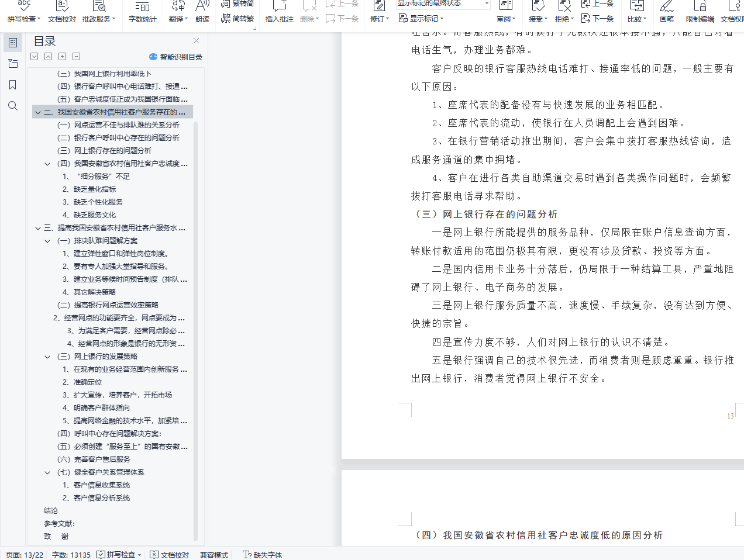Collapse the (三) 网上银行的发展策略 node
This screenshot has width=744, height=560.
(48, 357)
